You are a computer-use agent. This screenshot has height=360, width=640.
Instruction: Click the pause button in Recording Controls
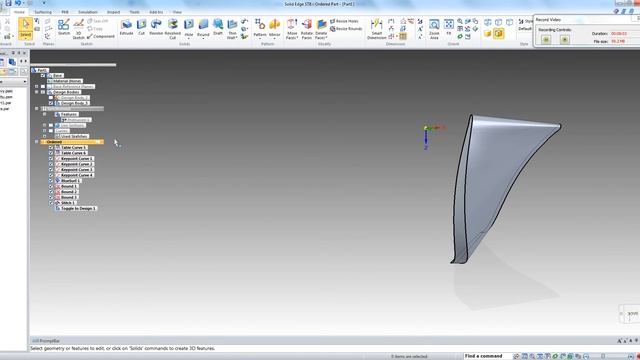(546, 39)
